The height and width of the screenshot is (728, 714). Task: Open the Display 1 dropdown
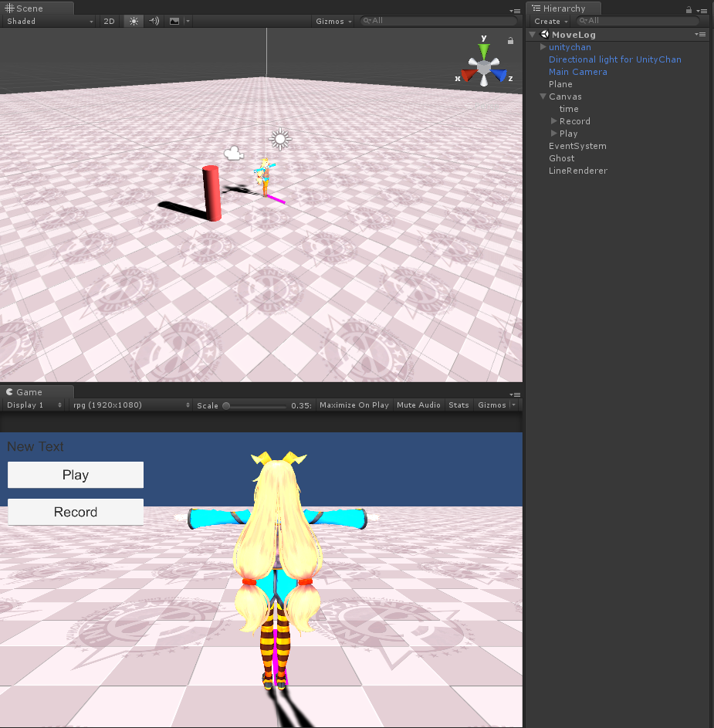[34, 405]
